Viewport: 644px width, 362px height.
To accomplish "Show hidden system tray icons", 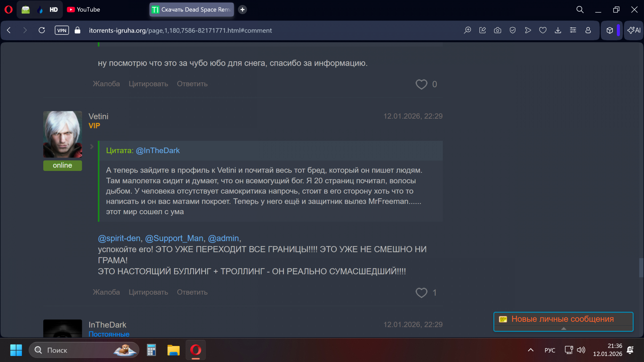I will point(531,350).
